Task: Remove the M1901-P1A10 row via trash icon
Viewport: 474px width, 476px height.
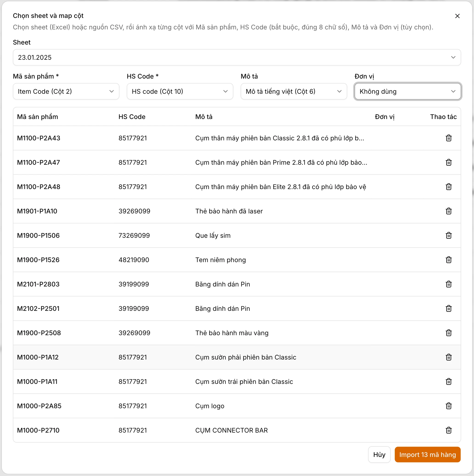Action: click(x=448, y=211)
